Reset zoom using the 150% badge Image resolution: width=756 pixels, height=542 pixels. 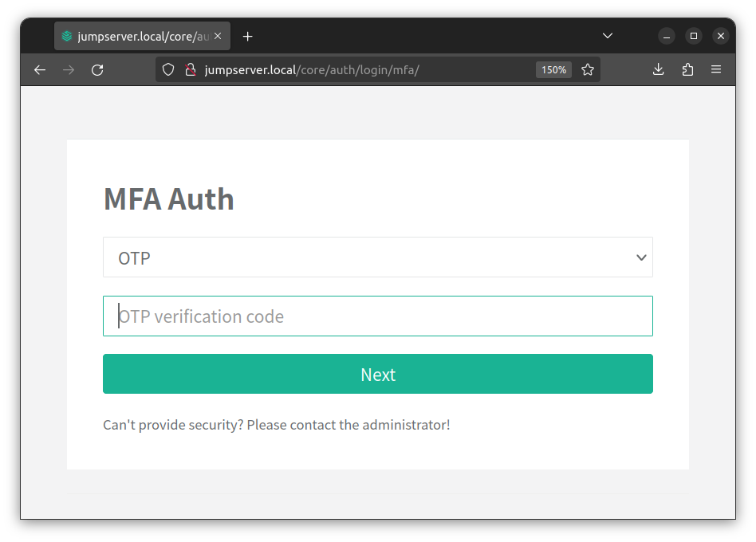(x=553, y=70)
